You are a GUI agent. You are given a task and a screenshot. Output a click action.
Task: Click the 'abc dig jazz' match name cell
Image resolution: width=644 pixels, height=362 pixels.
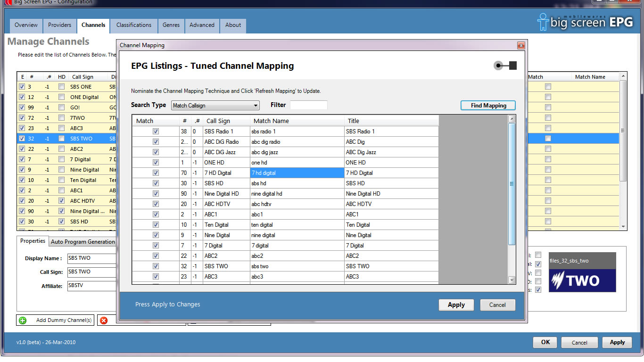coord(297,152)
